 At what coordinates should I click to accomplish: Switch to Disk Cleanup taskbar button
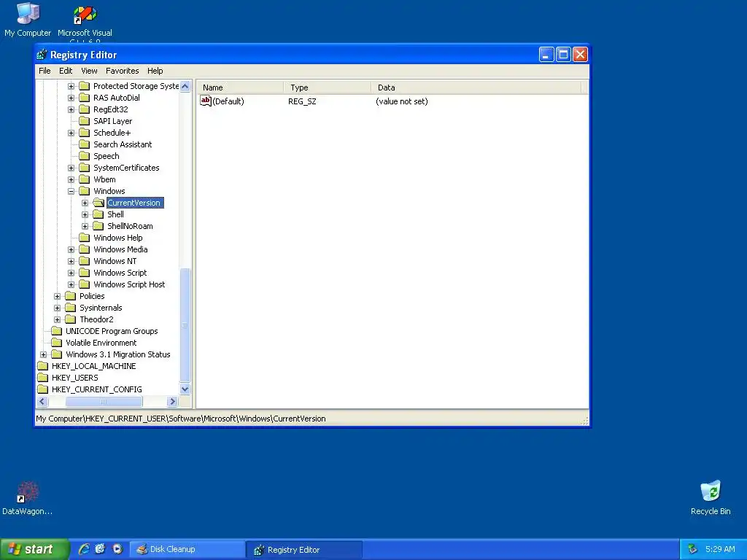(187, 549)
